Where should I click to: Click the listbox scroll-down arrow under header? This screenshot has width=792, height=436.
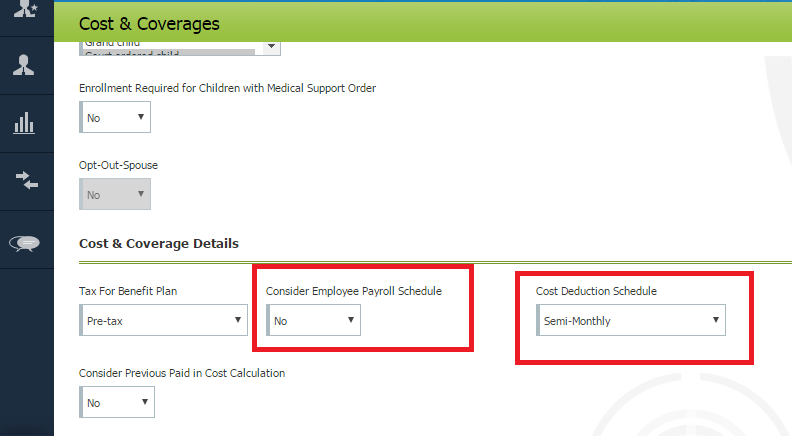[269, 46]
